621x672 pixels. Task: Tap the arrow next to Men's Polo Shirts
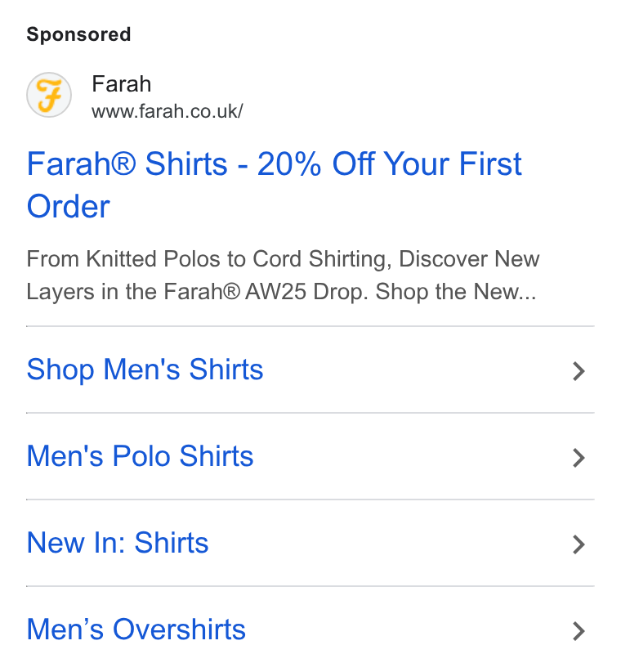[579, 458]
